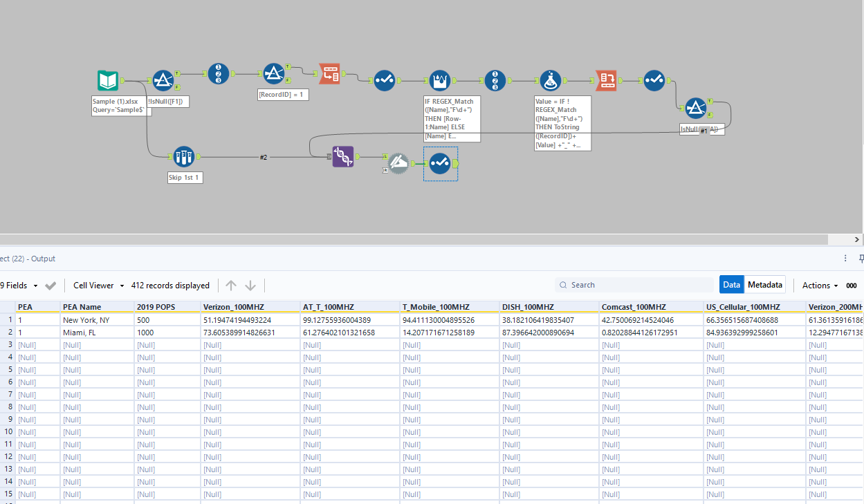The image size is (864, 504).
Task: Click the Search field in the Output panel
Action: tap(634, 284)
